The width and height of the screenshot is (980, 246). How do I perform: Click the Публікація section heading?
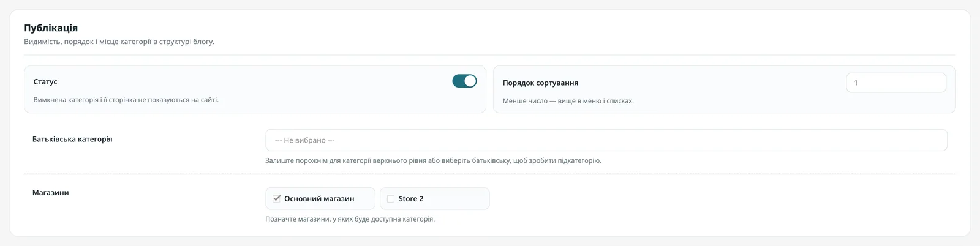51,28
